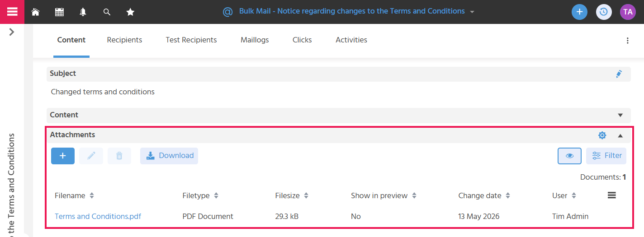Click the blue plus create button in top bar
This screenshot has height=237, width=644.
[579, 12]
